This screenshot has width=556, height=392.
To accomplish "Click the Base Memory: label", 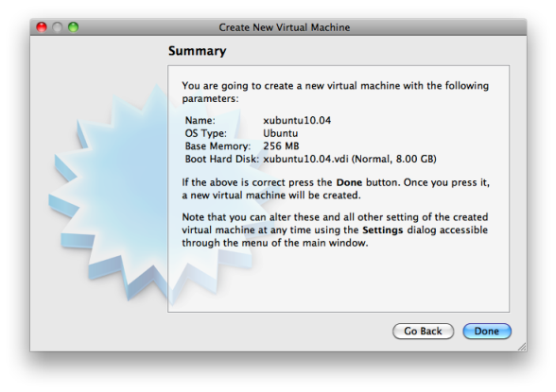I will pos(217,146).
